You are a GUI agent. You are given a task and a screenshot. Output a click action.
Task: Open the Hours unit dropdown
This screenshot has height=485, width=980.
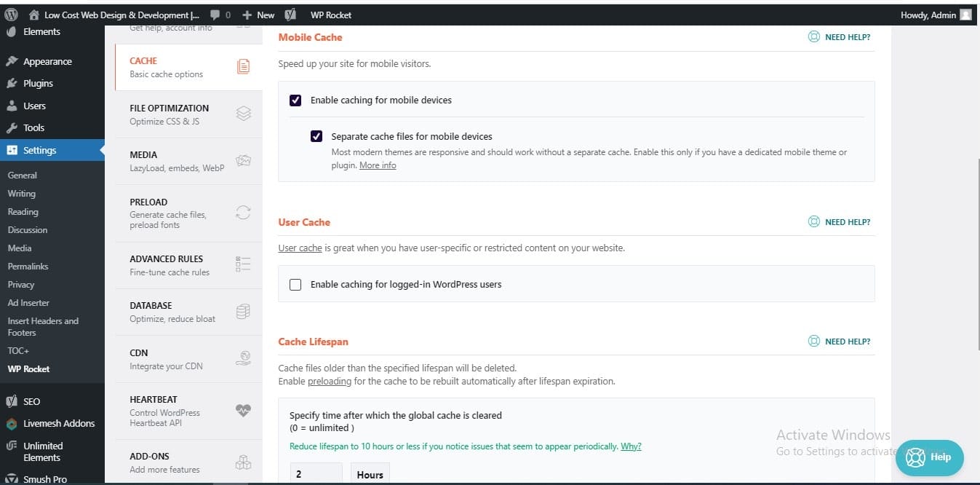click(x=370, y=473)
